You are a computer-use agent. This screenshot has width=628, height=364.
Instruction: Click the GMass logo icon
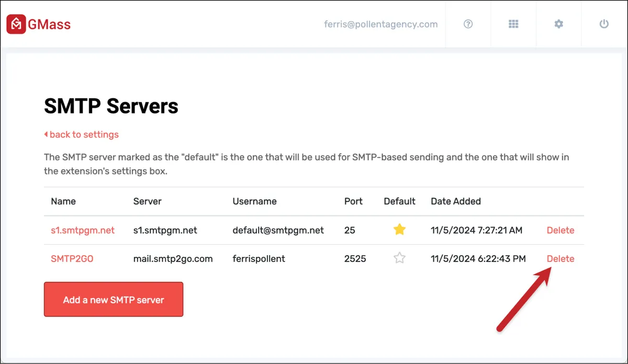pos(16,24)
